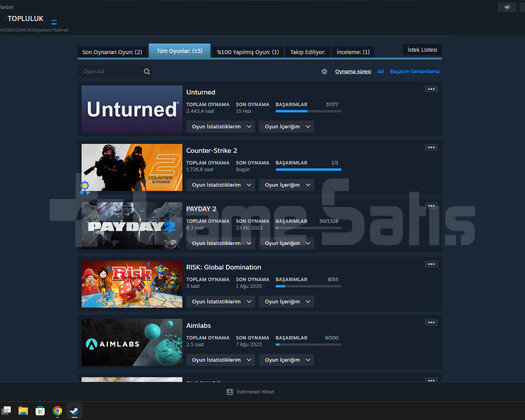This screenshot has height=420, width=525.
Task: Open PAYDAY 2 three-dot options menu
Action: pos(431,206)
